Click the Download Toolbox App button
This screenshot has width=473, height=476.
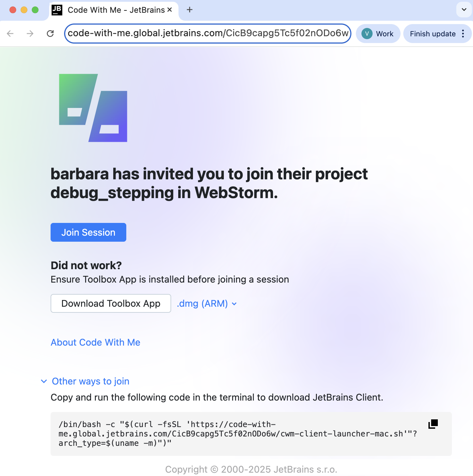111,303
